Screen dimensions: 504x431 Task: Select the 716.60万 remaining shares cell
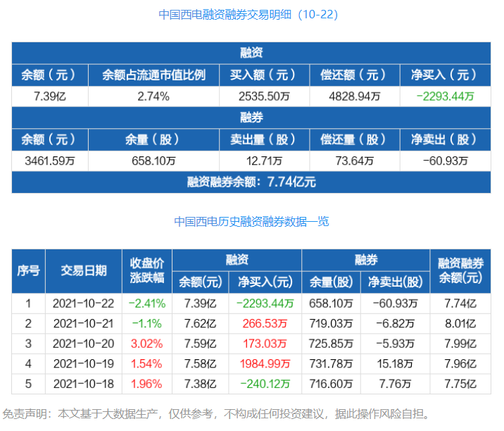point(331,384)
